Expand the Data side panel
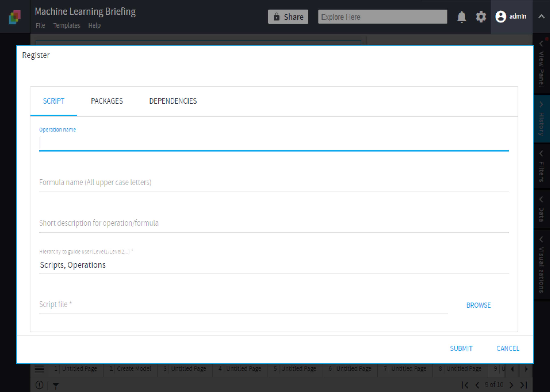Image resolution: width=550 pixels, height=392 pixels. 541,209
